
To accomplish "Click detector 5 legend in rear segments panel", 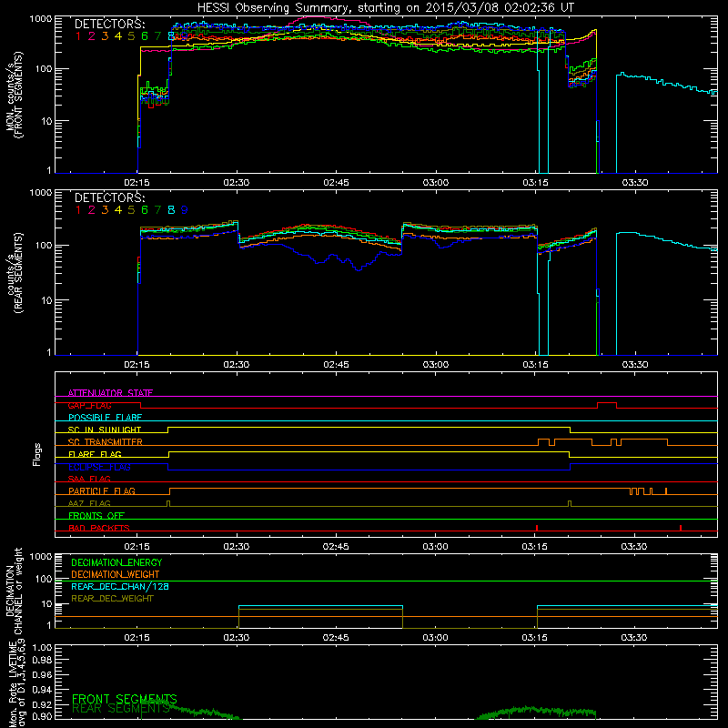I will coord(131,210).
